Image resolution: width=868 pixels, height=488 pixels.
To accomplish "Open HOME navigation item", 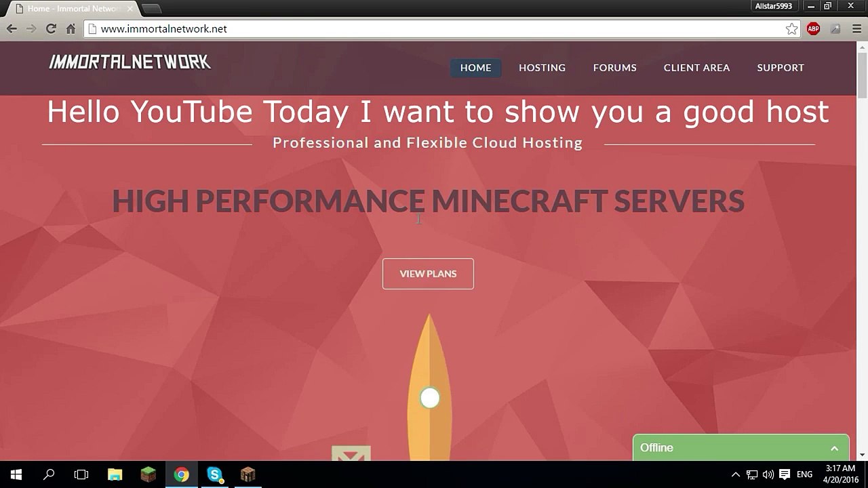I will tap(475, 68).
